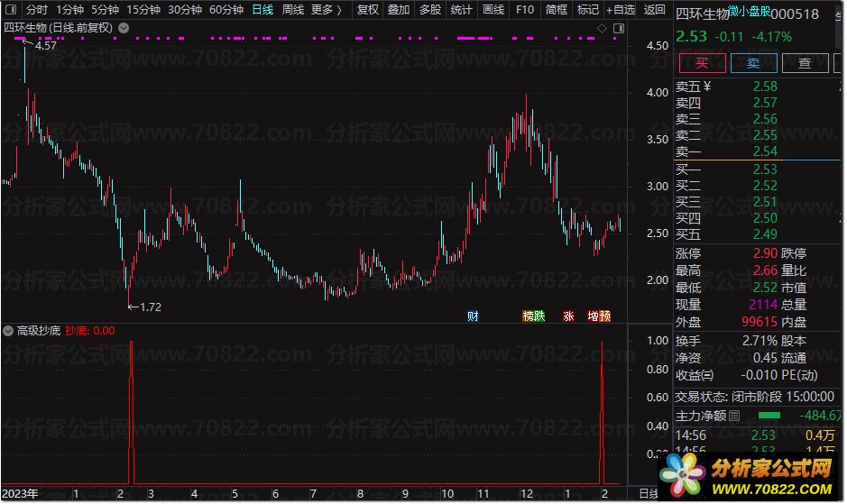Open the 复权 adjustment option
Screen dimensions: 847x504
pyautogui.click(x=368, y=10)
